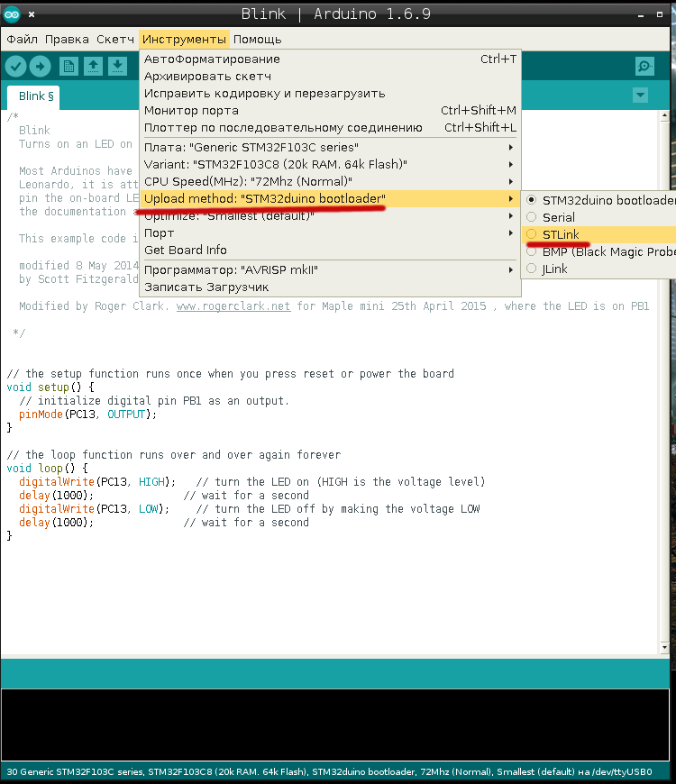Click the Verify checkmark toolbar icon

15,66
